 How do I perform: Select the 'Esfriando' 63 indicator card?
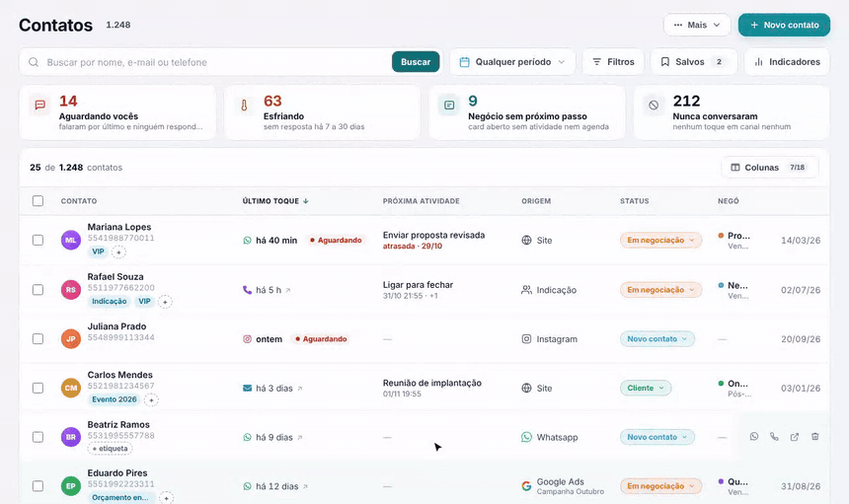click(x=322, y=113)
